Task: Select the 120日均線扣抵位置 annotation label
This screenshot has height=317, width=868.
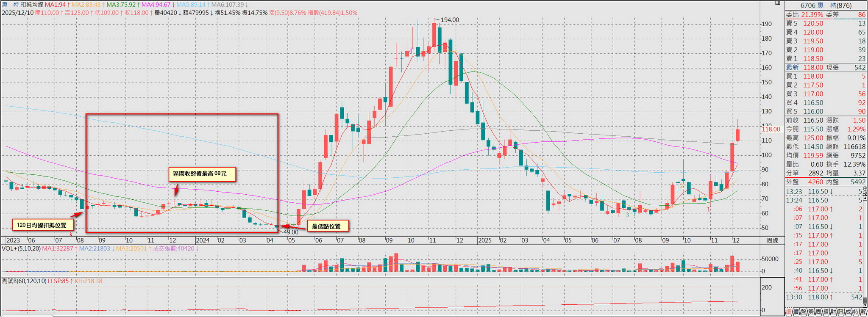Action: click(41, 225)
